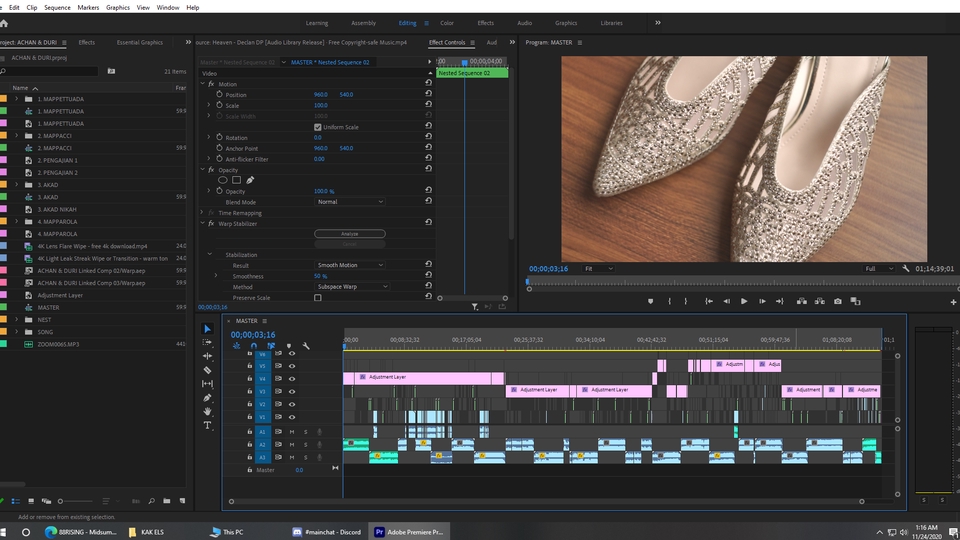The height and width of the screenshot is (540, 960).
Task: Select the Razor tool
Action: coord(207,370)
